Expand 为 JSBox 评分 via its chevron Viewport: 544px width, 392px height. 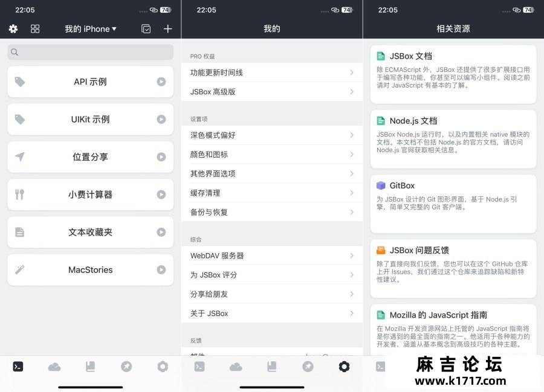coord(352,275)
